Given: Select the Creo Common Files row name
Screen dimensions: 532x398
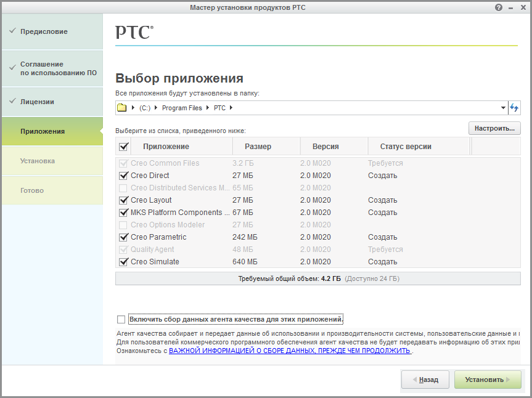Looking at the screenshot, I should pyautogui.click(x=165, y=163).
